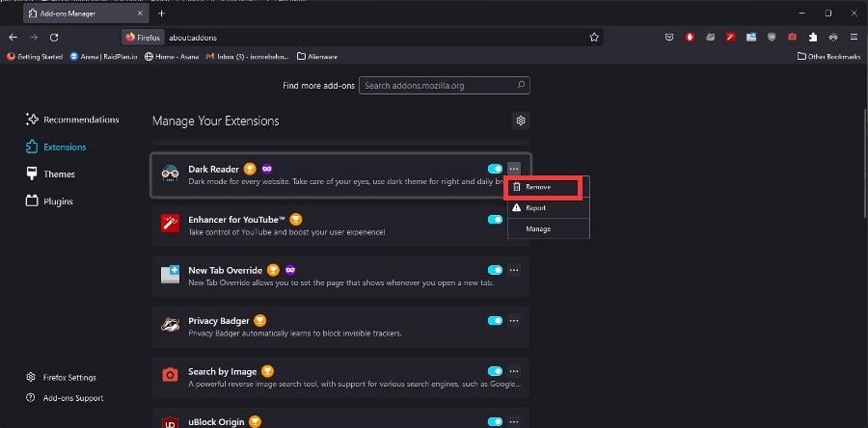Open the Recommendations section
The image size is (868, 428).
[72, 120]
